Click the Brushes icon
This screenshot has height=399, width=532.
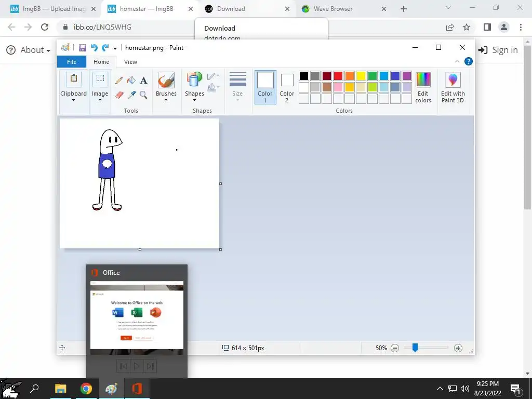[166, 80]
